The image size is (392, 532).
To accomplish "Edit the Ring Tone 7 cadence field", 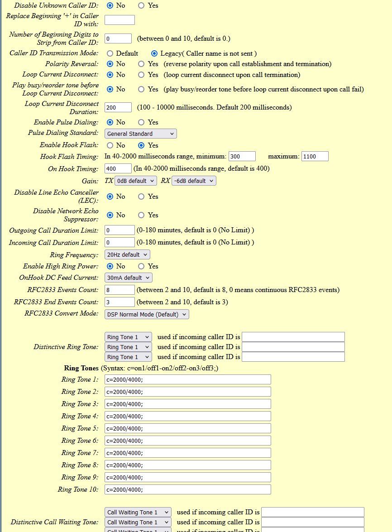I will (x=188, y=453).
